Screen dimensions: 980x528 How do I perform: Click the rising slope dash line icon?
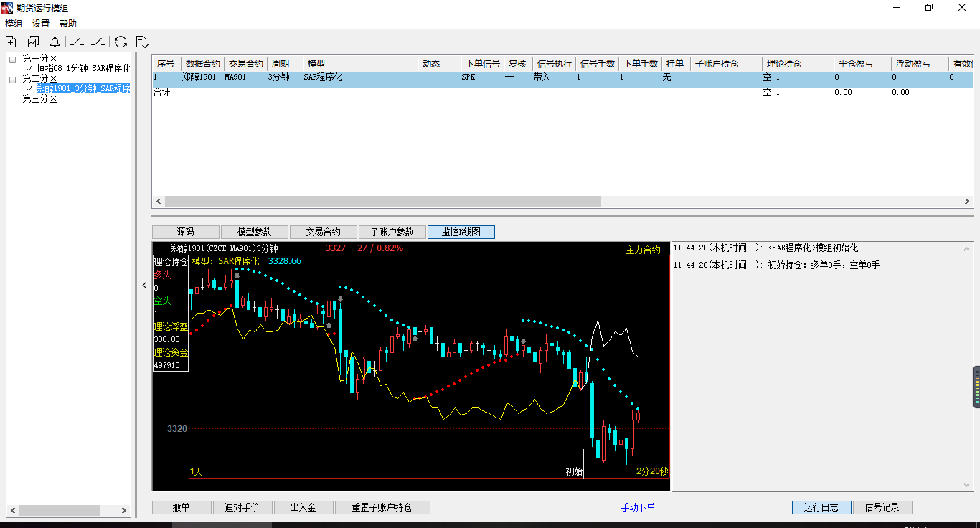tap(98, 42)
